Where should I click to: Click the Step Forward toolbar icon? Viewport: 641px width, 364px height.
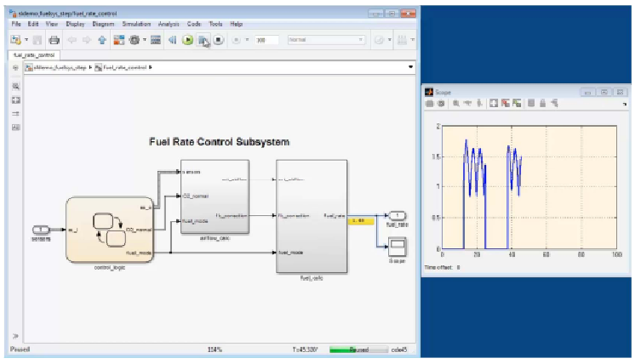point(203,40)
